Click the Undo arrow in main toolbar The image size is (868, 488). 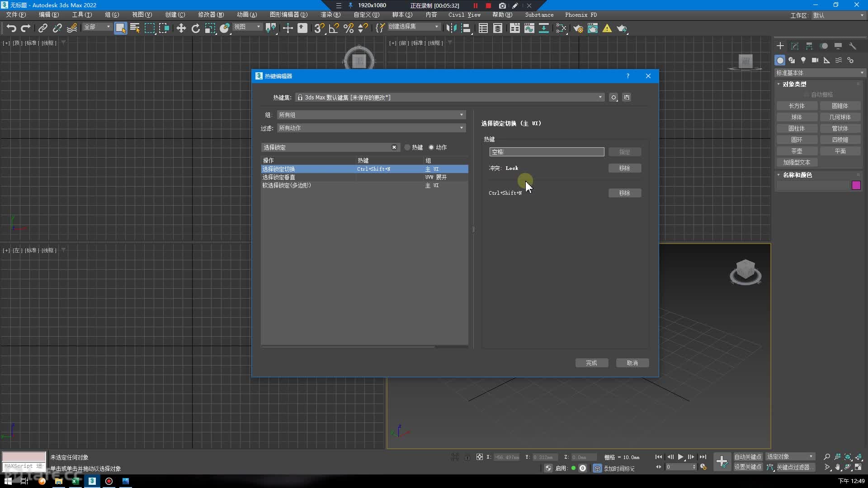[x=11, y=28]
